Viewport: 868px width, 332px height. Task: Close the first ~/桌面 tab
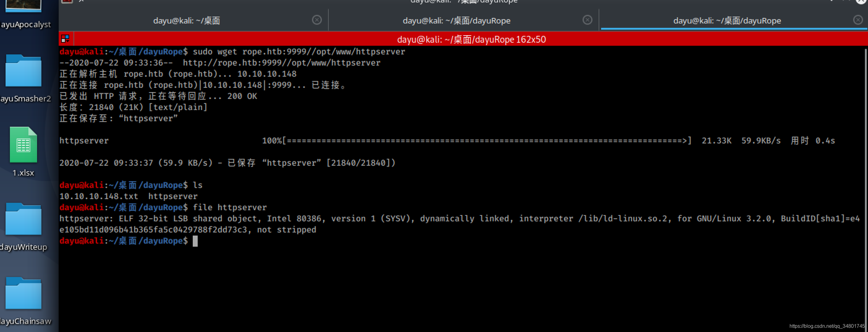tap(316, 20)
